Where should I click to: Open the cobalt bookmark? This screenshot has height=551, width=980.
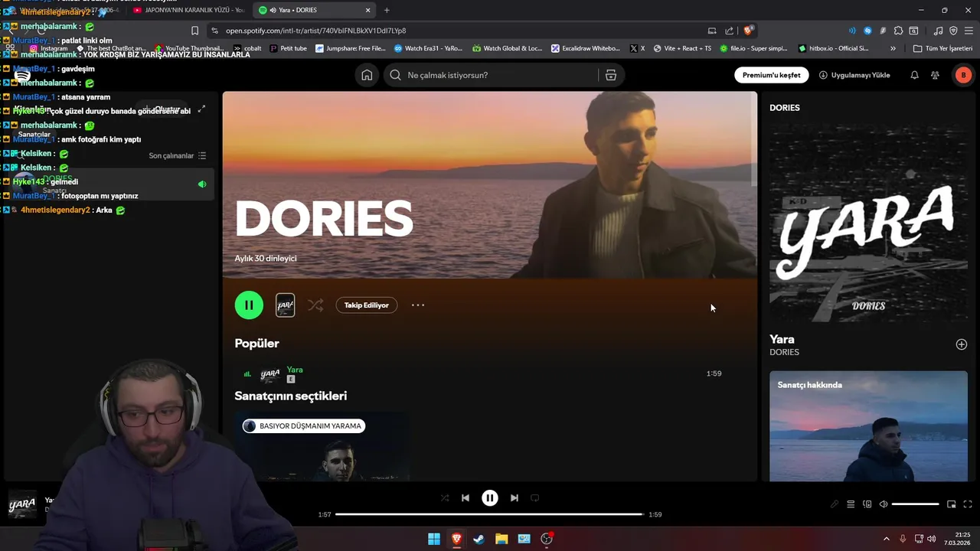tap(247, 48)
